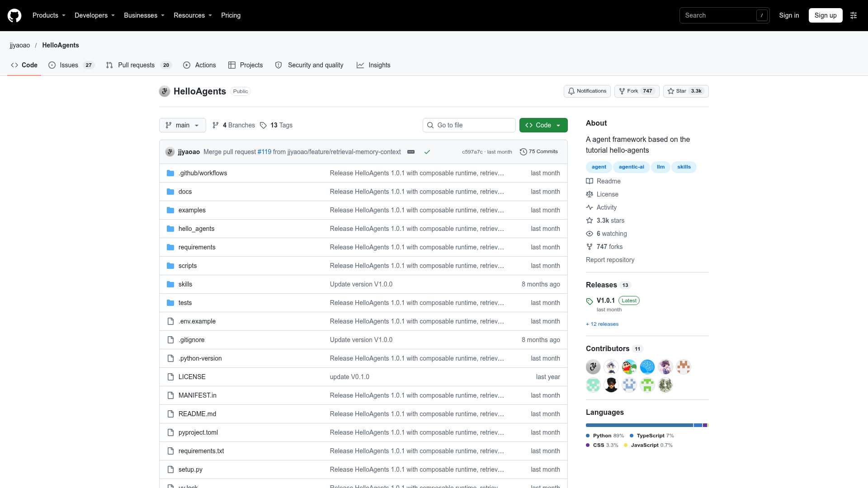Expand the Resources menu
Screen dimensions: 868x488
point(193,15)
